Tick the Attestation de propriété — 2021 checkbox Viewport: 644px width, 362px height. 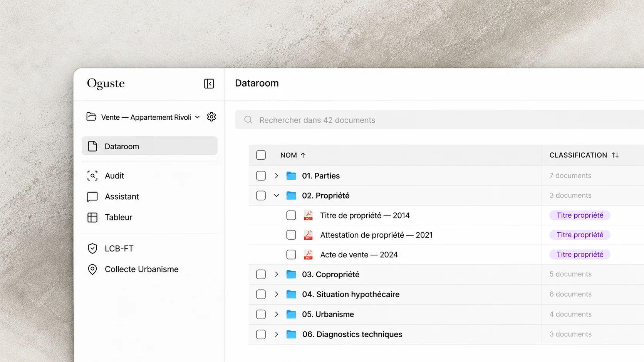tap(291, 235)
